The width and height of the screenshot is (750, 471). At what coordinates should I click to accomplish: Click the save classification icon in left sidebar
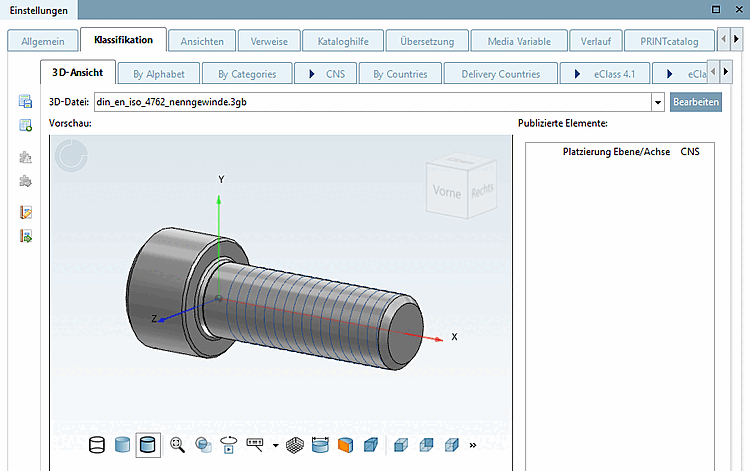[26, 102]
